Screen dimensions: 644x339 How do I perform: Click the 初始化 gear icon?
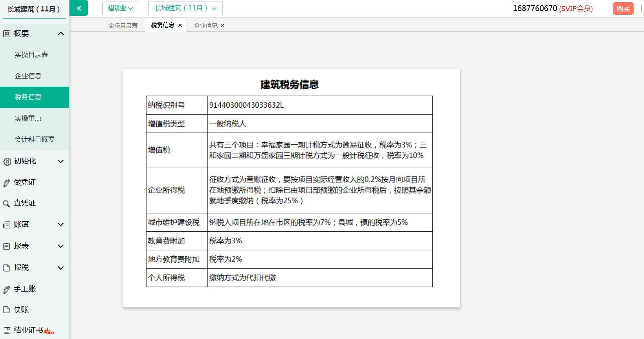tap(7, 162)
